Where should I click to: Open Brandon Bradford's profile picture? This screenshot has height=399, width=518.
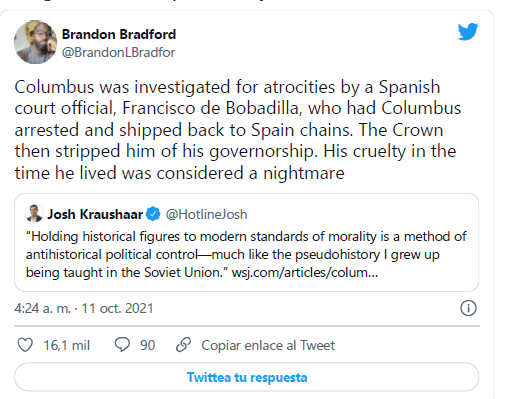pos(35,42)
